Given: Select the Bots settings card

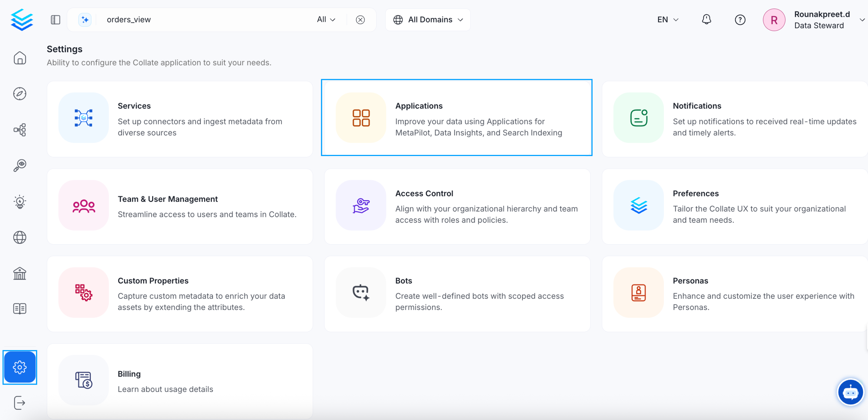Looking at the screenshot, I should tap(457, 293).
